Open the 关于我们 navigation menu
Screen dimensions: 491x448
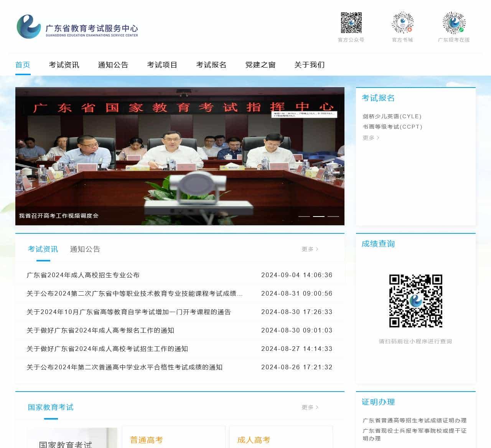tap(310, 64)
